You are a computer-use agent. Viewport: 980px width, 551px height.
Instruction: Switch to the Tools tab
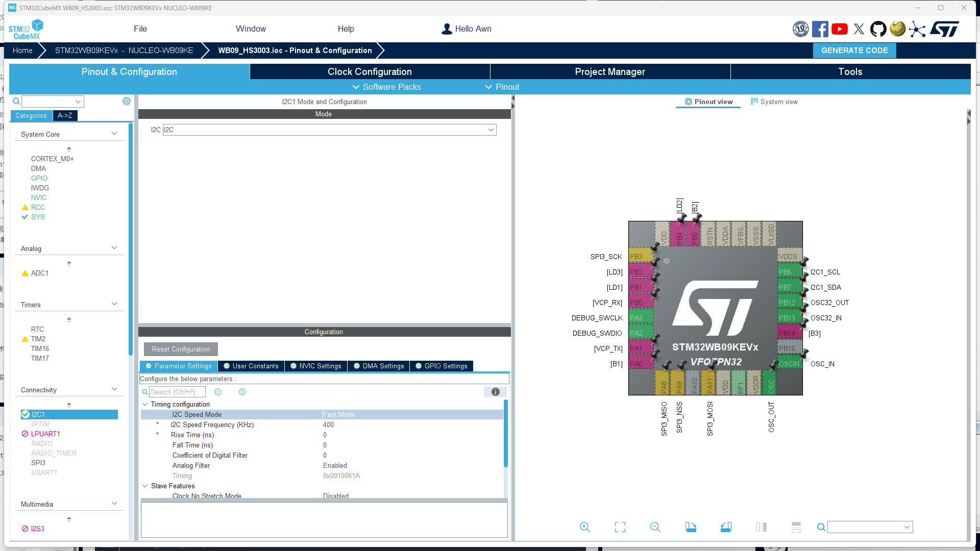(850, 72)
